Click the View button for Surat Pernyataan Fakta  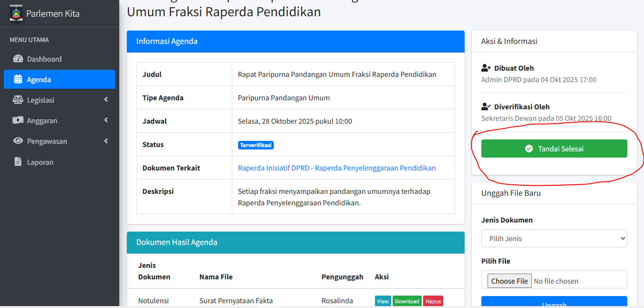tap(383, 301)
